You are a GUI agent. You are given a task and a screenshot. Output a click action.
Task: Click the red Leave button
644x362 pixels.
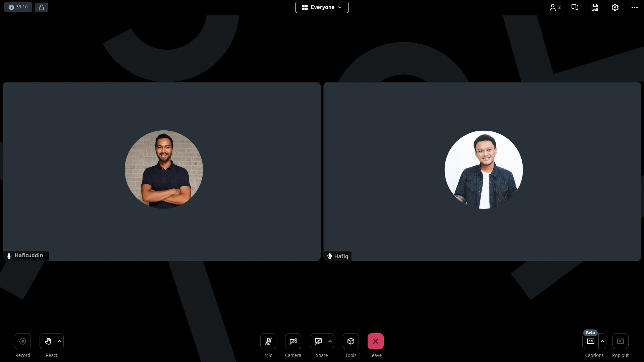(x=376, y=341)
